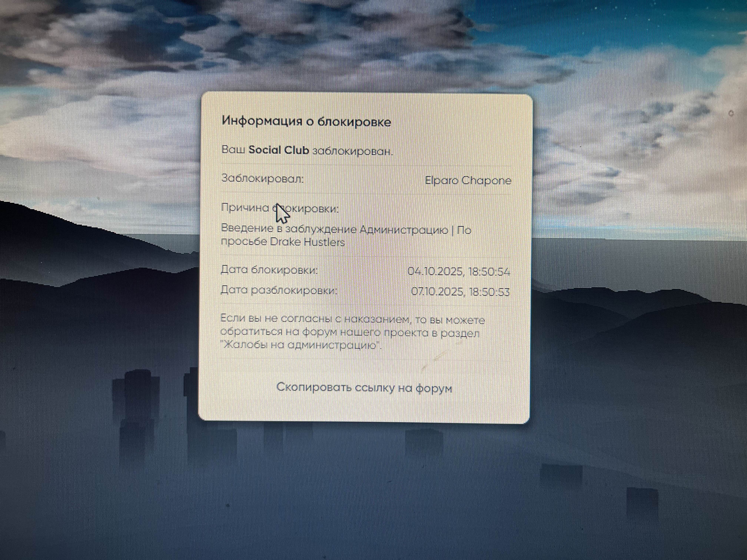Screen dimensions: 747x560
Task: Click the word 'форум' in the appeal paragraph
Action: [x=319, y=332]
